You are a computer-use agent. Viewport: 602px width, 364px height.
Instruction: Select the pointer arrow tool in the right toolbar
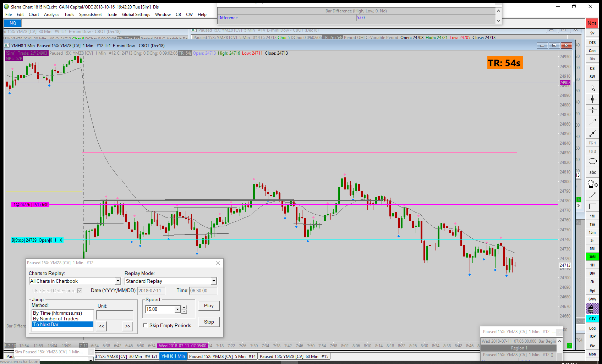click(592, 88)
